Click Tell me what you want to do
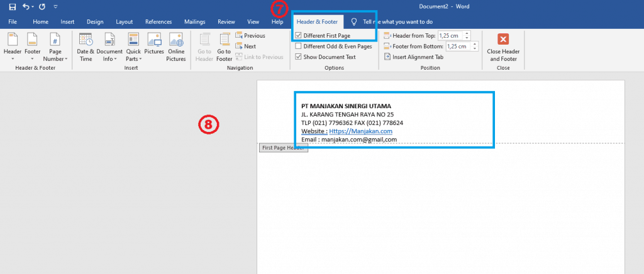644x274 pixels. [397, 22]
